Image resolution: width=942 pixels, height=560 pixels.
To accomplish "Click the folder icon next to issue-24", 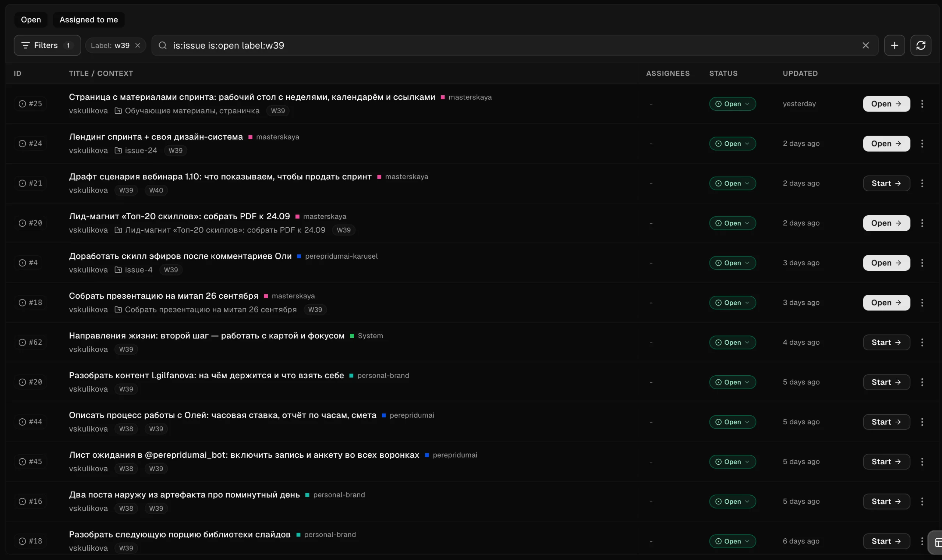I will (x=118, y=150).
